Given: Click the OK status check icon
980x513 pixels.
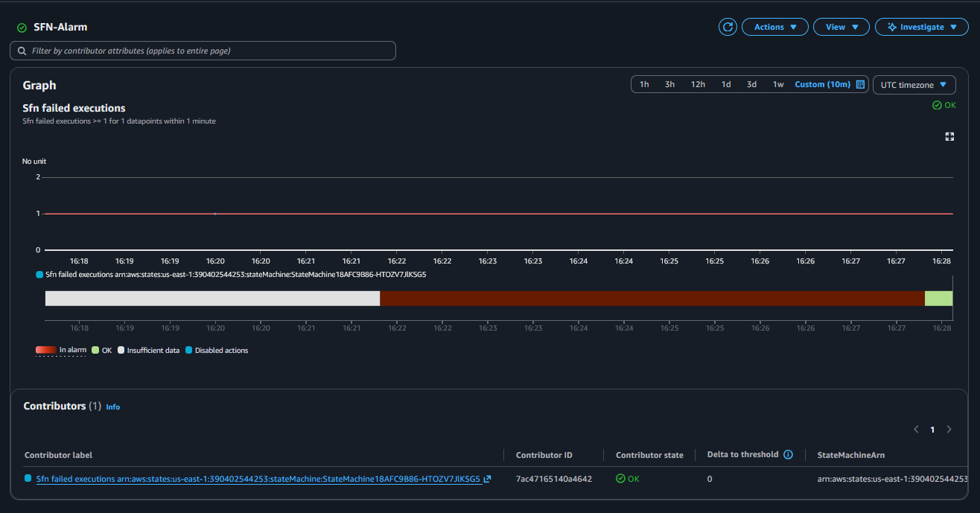Looking at the screenshot, I should [938, 105].
